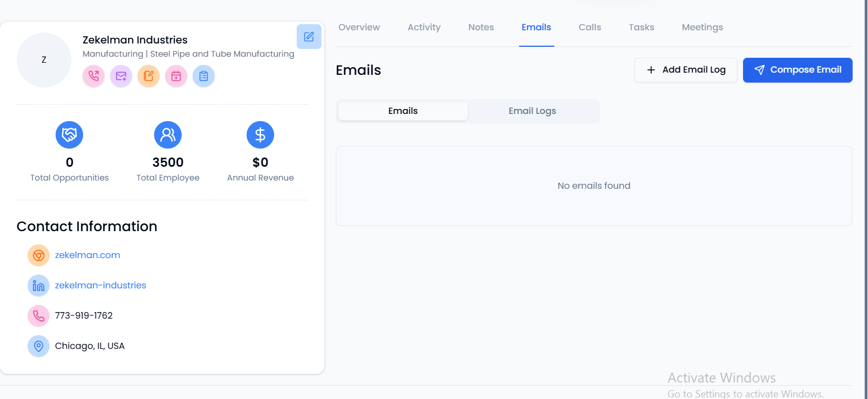
Task: Switch to the Email Logs toggle
Action: pos(532,111)
